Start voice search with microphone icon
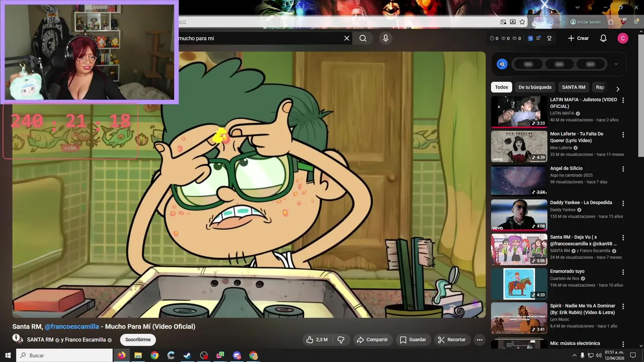 point(385,38)
